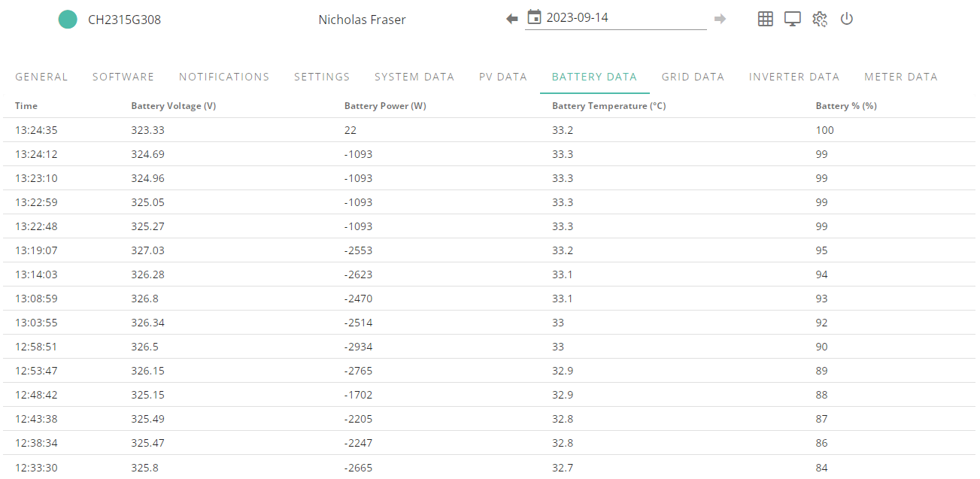The image size is (980, 479).
Task: Select voltage value 323.33
Action: pyautogui.click(x=147, y=130)
